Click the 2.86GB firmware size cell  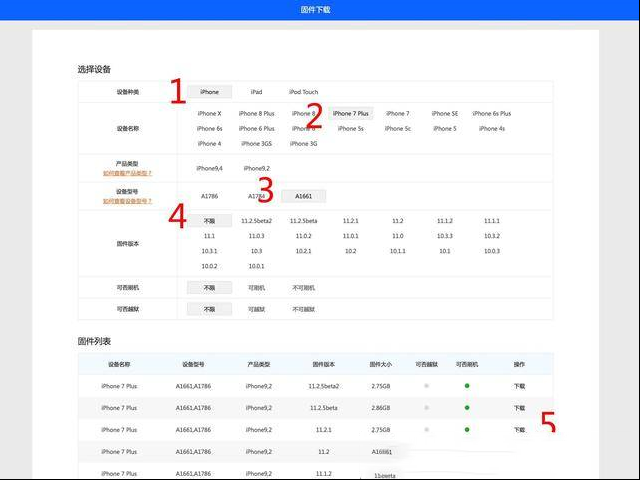[380, 408]
